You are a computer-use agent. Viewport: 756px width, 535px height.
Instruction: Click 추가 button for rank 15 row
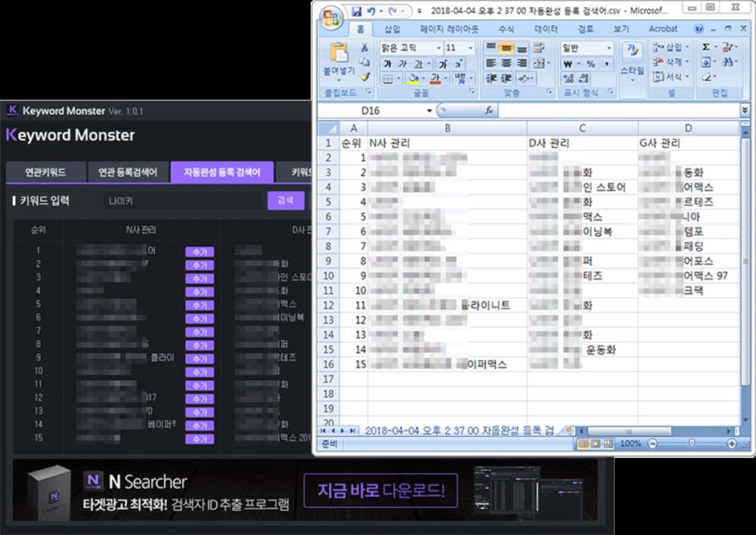click(200, 439)
